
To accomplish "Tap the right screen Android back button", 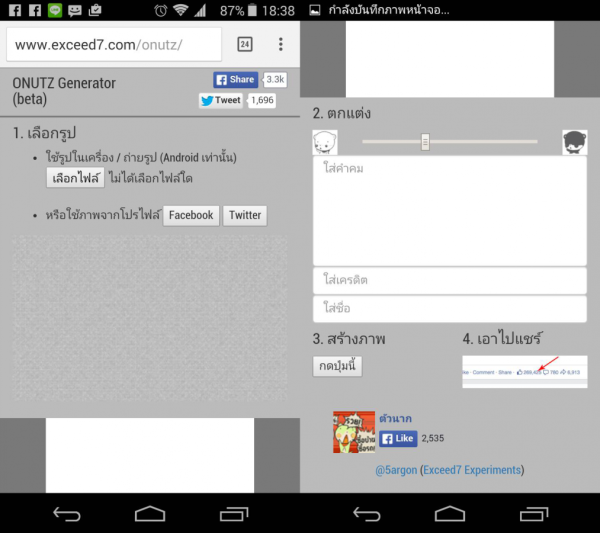I will point(367,514).
